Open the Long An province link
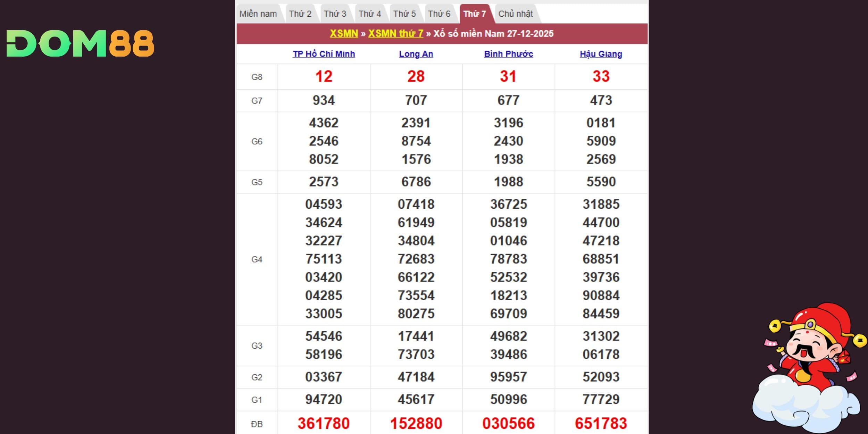The height and width of the screenshot is (434, 868). (416, 54)
